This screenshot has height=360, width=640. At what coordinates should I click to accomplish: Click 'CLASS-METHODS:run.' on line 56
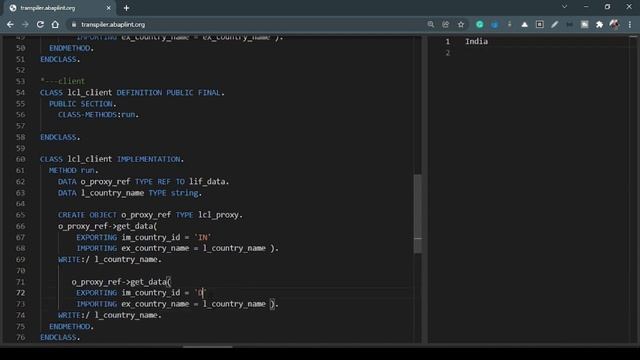click(x=98, y=115)
